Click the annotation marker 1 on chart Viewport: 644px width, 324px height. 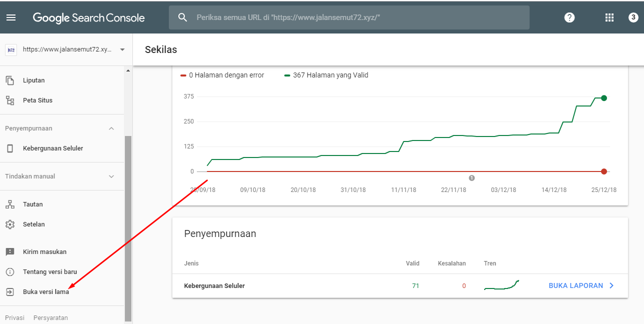(472, 177)
